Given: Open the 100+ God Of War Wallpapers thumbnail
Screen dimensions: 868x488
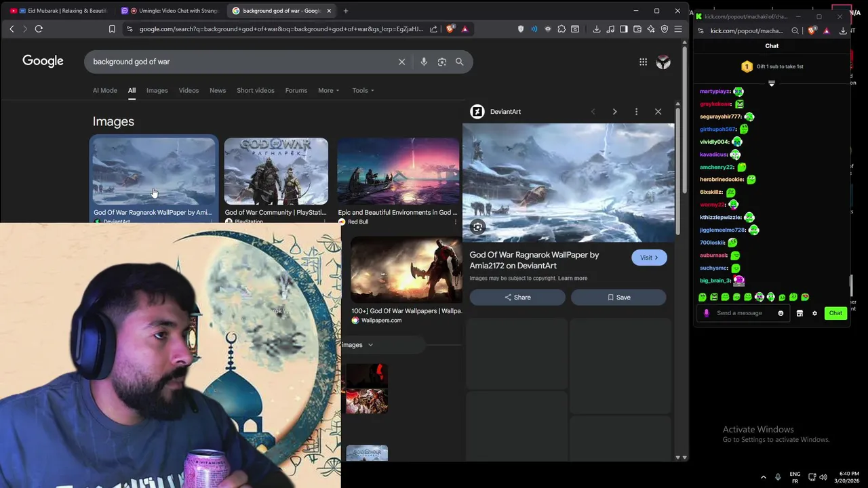Looking at the screenshot, I should pos(406,269).
